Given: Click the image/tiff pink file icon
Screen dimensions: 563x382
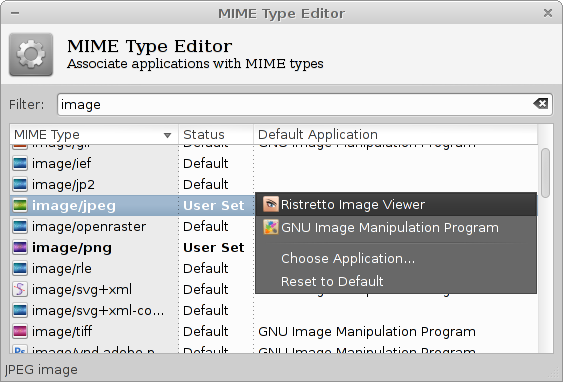Looking at the screenshot, I should [x=20, y=331].
